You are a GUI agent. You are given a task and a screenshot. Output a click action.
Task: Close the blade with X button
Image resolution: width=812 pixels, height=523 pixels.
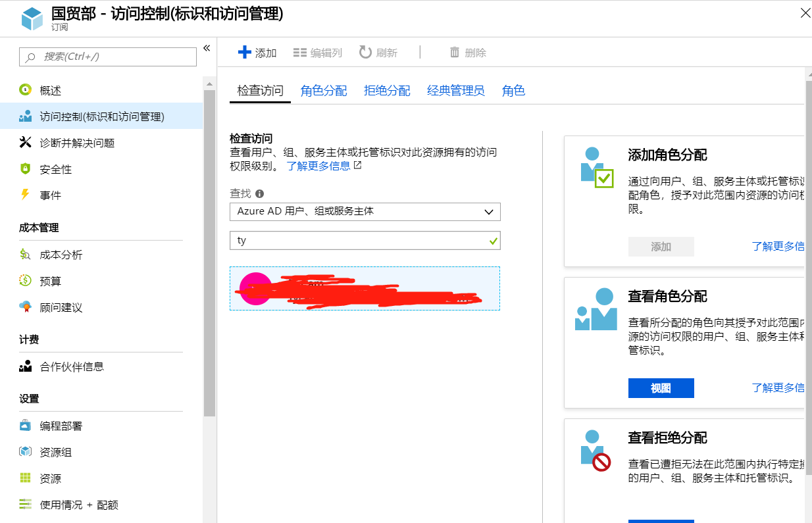pos(805,12)
